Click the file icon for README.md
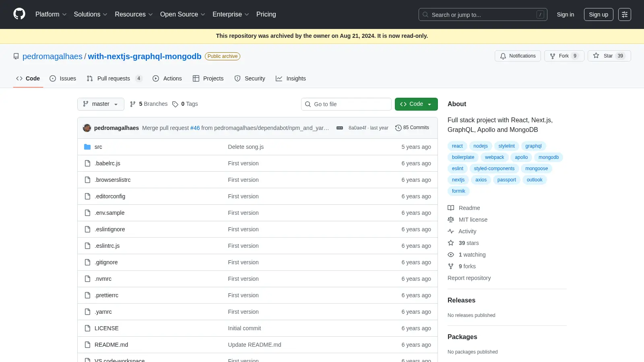 point(87,345)
